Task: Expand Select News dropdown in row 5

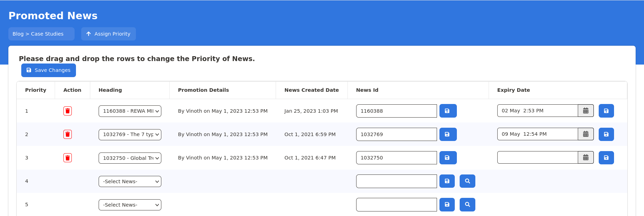Action: coord(130,205)
